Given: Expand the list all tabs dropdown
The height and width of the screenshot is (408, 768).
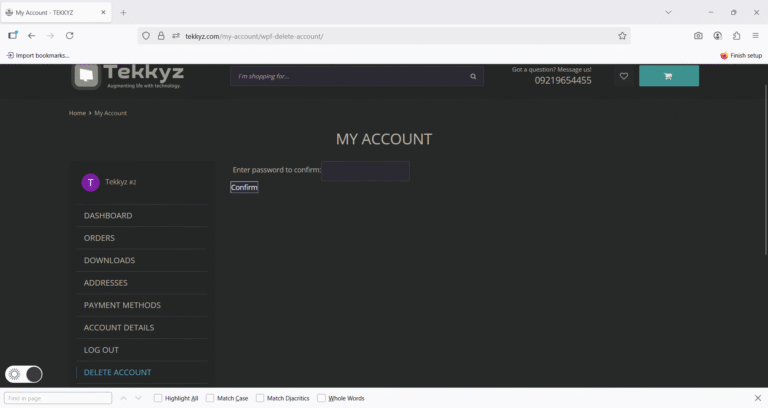Looking at the screenshot, I should pos(667,12).
